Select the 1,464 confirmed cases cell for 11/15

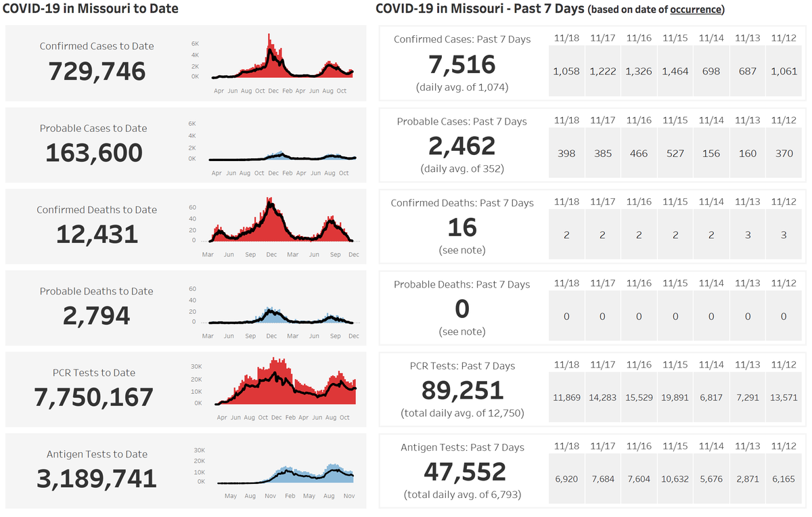tap(675, 71)
